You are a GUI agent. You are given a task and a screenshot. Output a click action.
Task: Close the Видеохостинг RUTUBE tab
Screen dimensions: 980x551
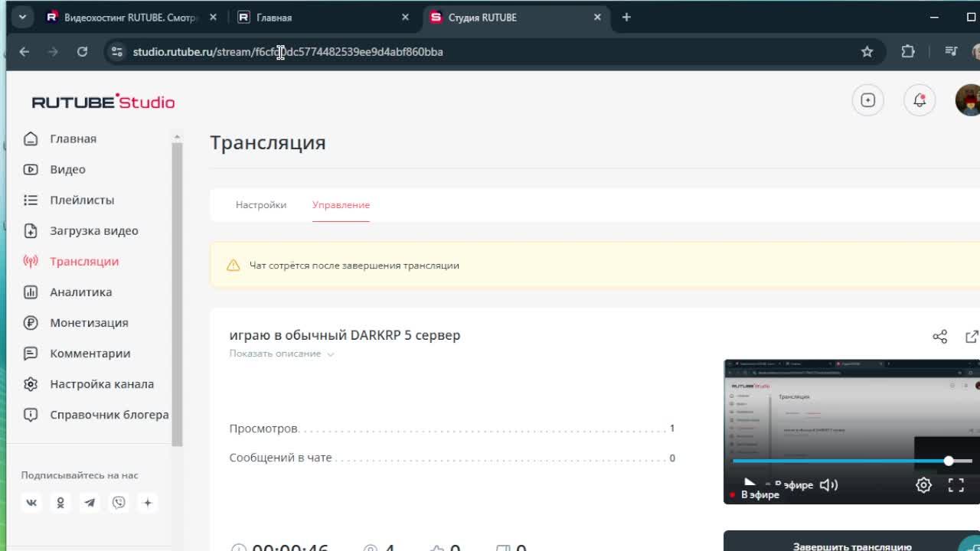[213, 17]
